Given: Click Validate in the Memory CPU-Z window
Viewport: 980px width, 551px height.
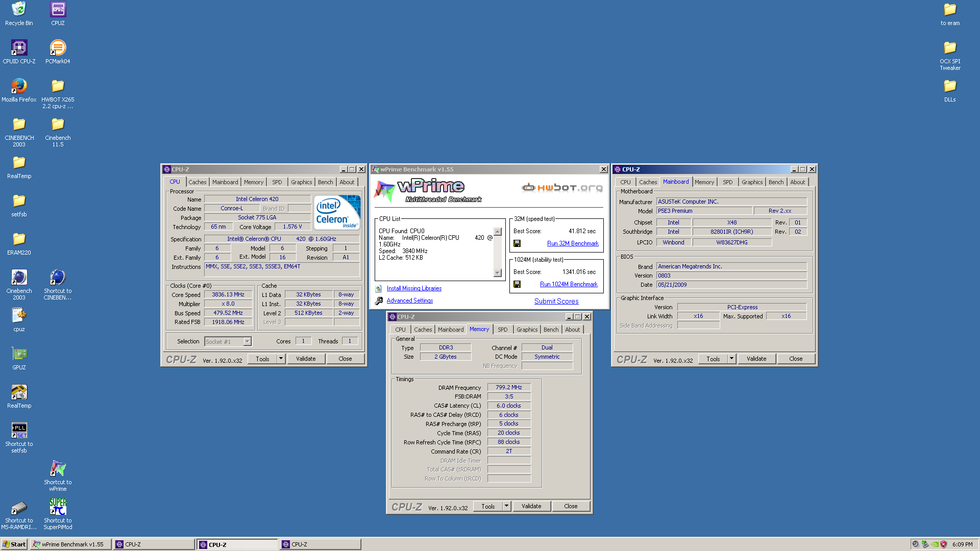Looking at the screenshot, I should point(531,506).
